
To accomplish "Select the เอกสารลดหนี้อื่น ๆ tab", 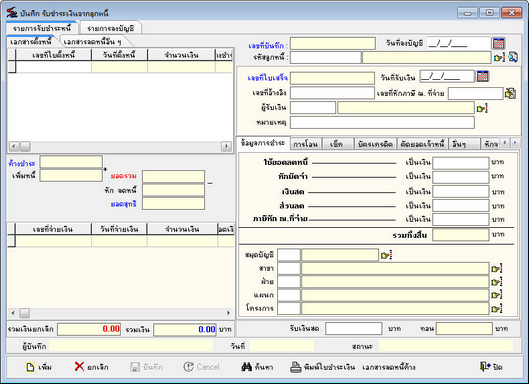I will pos(92,42).
